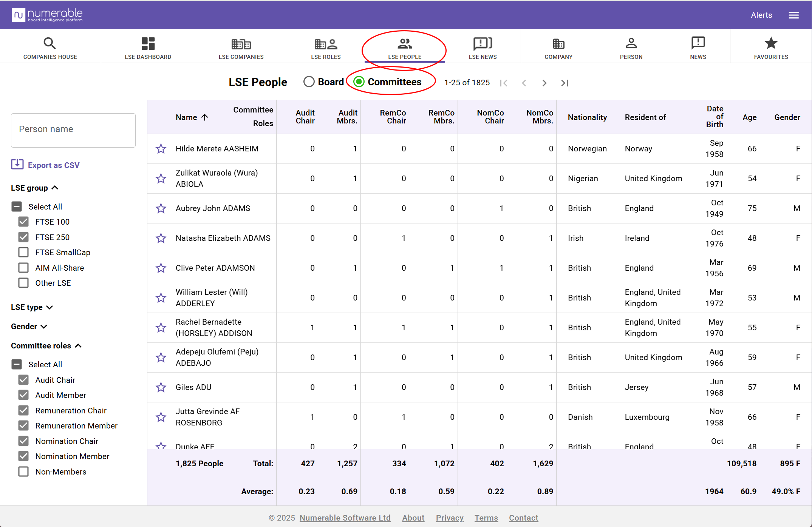Star Giles ADU as favourite
This screenshot has height=527, width=812.
tap(161, 387)
